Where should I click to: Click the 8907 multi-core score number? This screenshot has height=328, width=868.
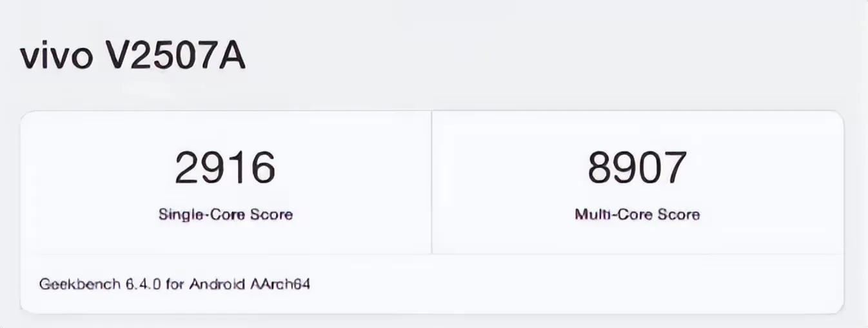637,167
